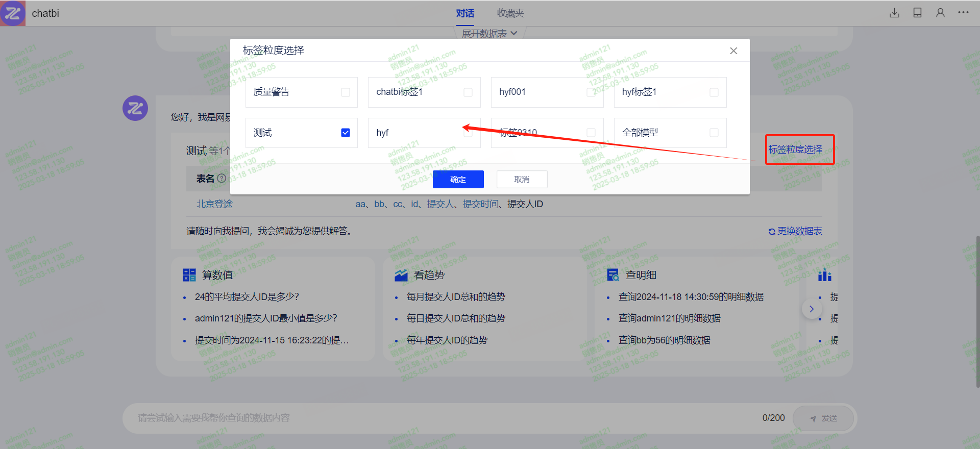The width and height of the screenshot is (980, 449).
Task: Click the 算数值 calculator icon
Action: [189, 275]
